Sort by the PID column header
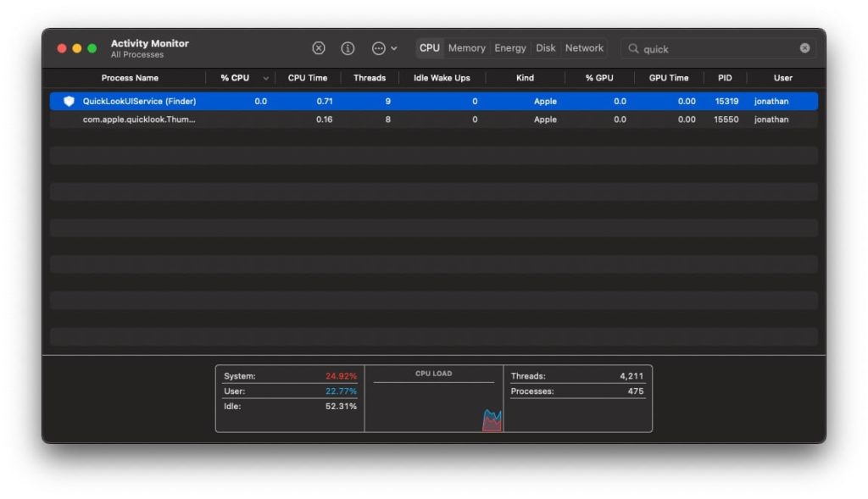 point(725,78)
